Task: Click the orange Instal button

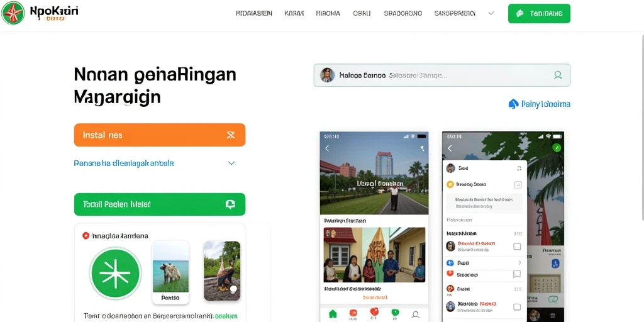Action: tap(160, 135)
